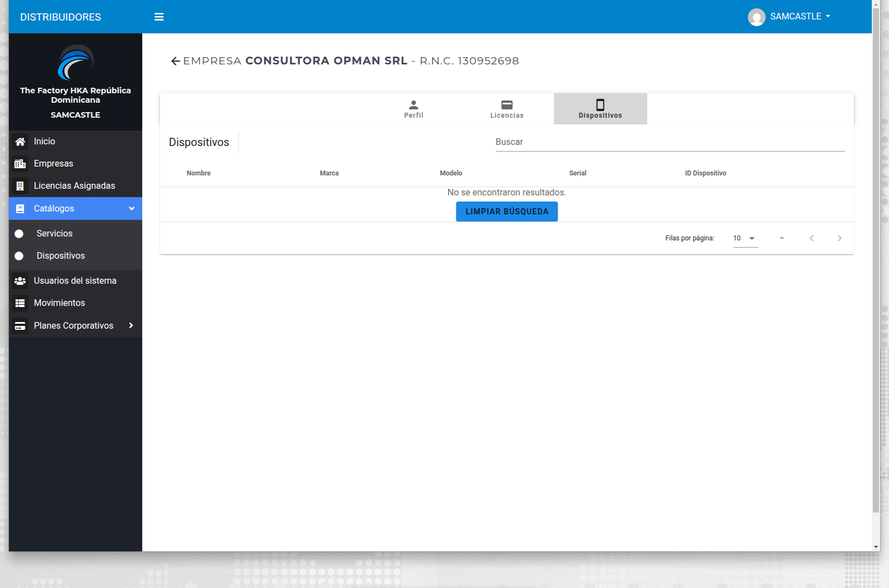This screenshot has height=588, width=889.
Task: Sort by the Modelo column header
Action: 451,173
